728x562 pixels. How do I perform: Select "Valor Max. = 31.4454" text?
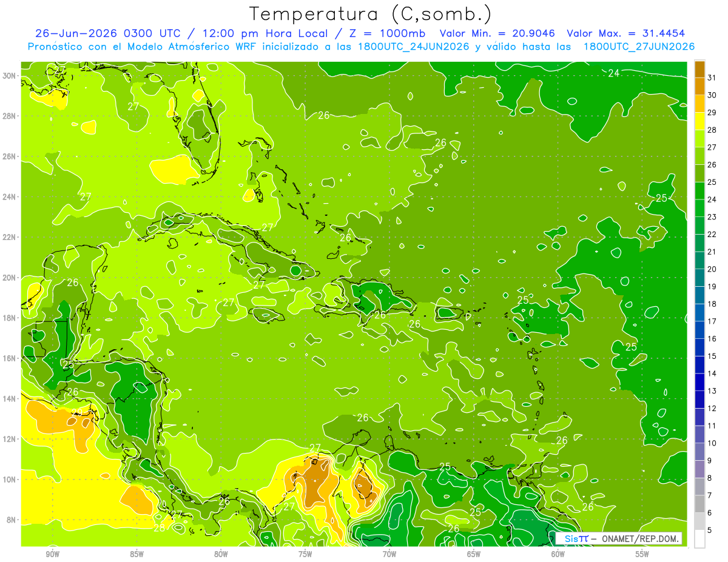point(626,33)
